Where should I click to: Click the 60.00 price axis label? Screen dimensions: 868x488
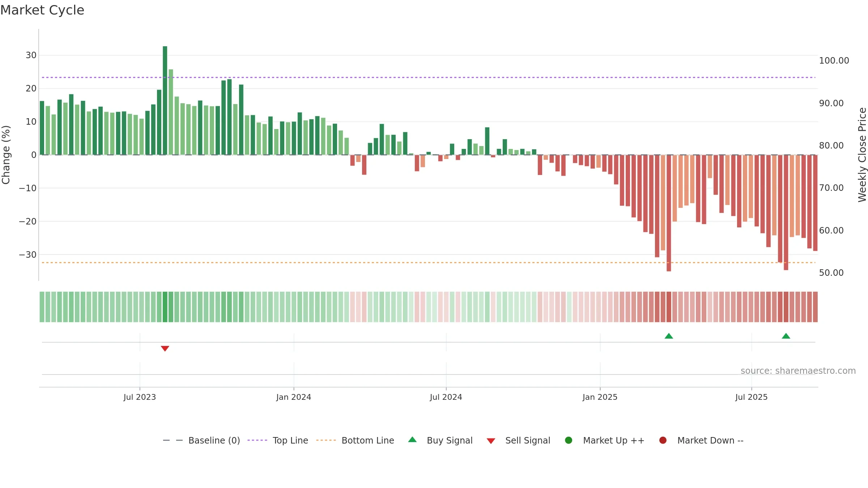831,230
